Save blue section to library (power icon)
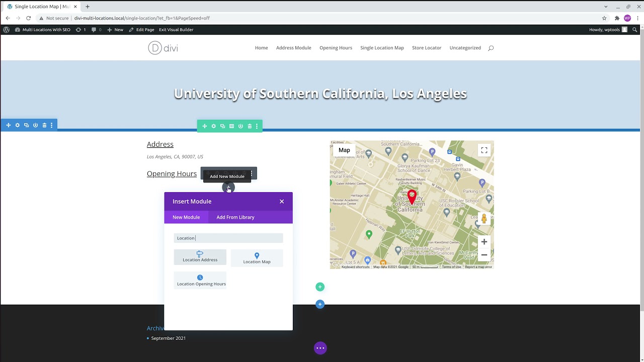Image resolution: width=644 pixels, height=362 pixels. 35,125
